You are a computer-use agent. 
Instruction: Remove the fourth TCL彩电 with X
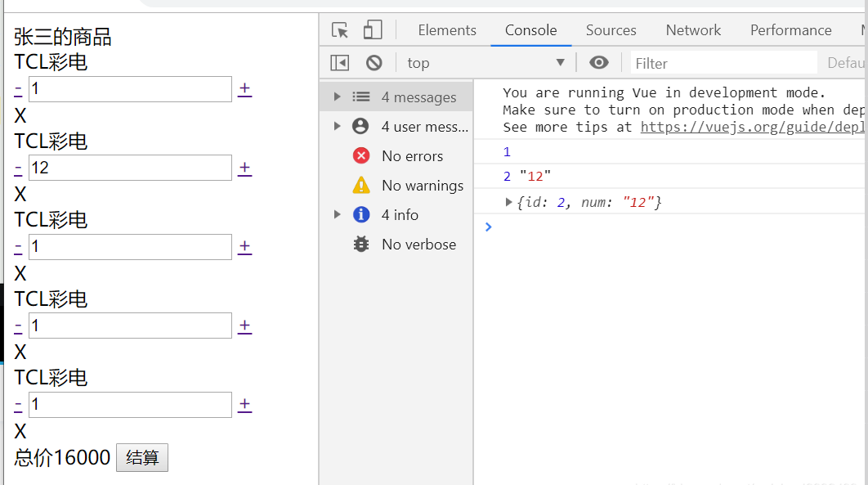[x=20, y=352]
